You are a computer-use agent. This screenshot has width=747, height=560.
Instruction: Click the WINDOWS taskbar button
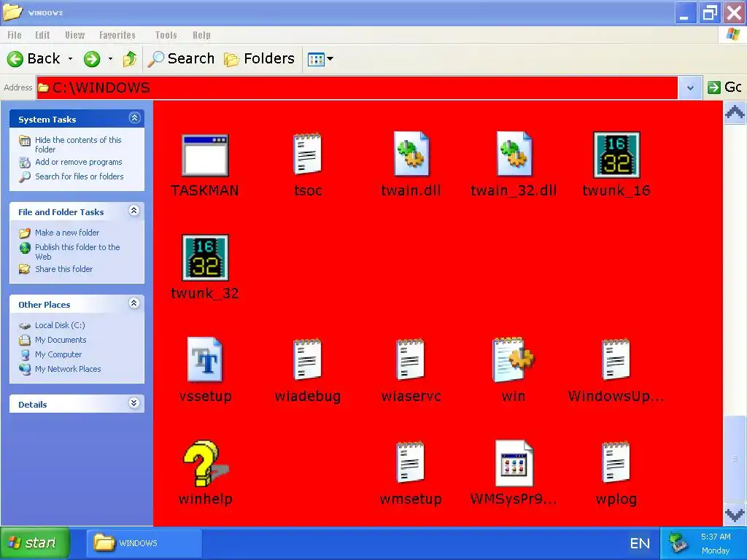144,542
